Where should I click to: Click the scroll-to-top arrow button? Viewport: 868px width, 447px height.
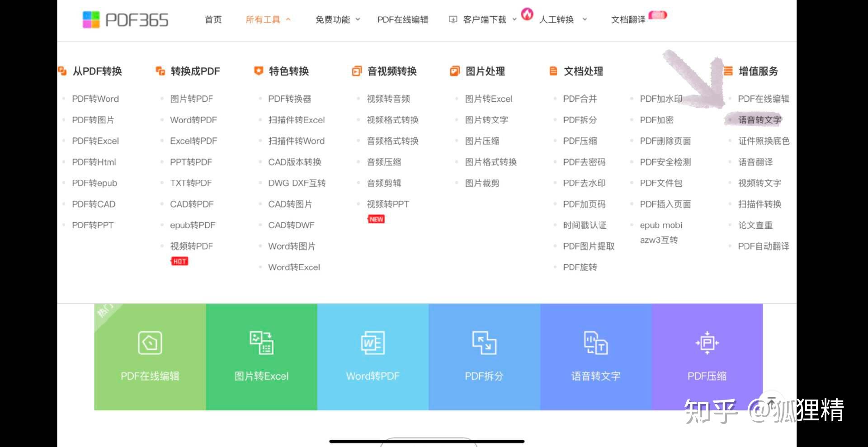[x=772, y=401]
